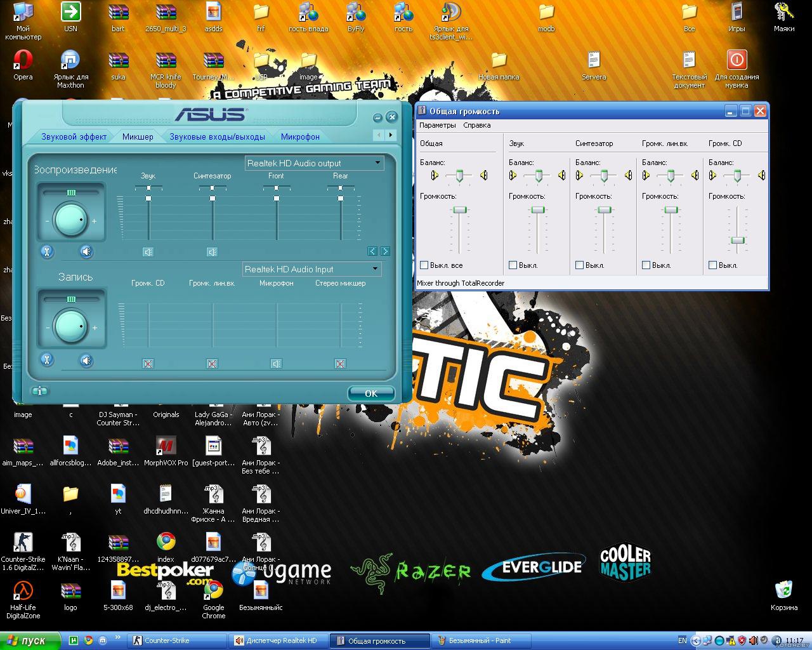Click the ASUS panel info icon
Screen dimensions: 812x650
pos(40,391)
